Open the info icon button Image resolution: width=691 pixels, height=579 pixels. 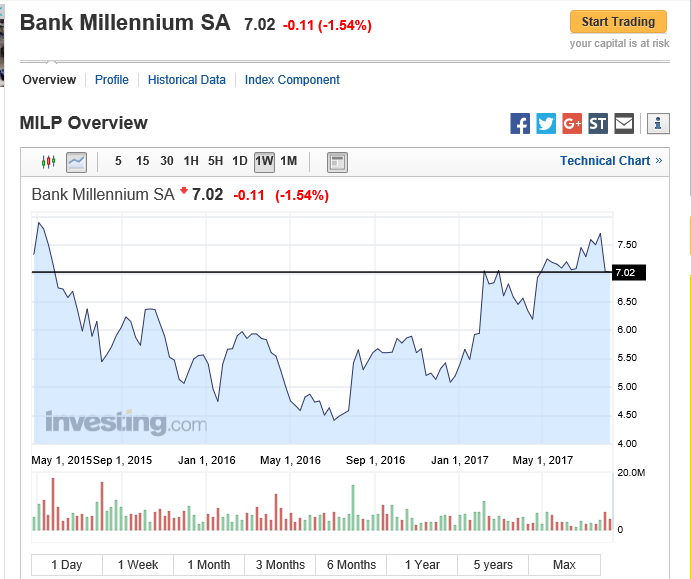658,123
